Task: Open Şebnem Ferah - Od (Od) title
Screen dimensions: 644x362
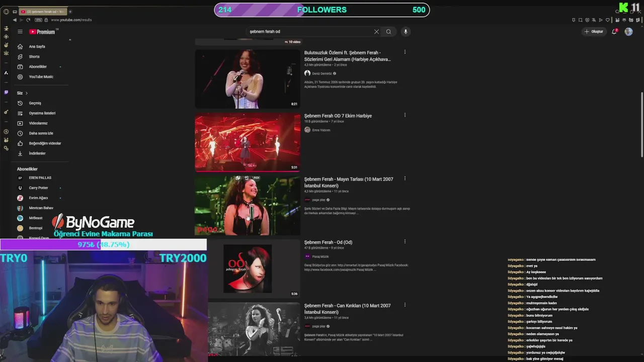Action: 328,242
